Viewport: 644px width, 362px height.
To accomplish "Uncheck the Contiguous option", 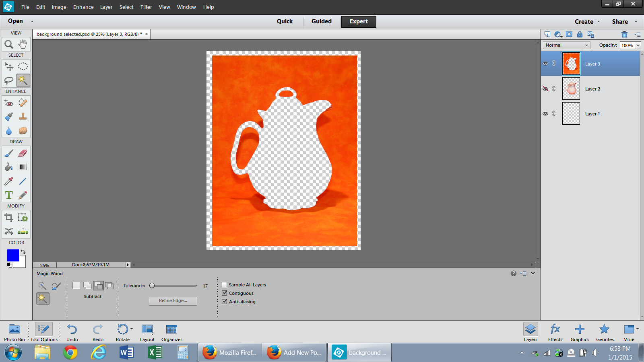I will click(x=225, y=293).
